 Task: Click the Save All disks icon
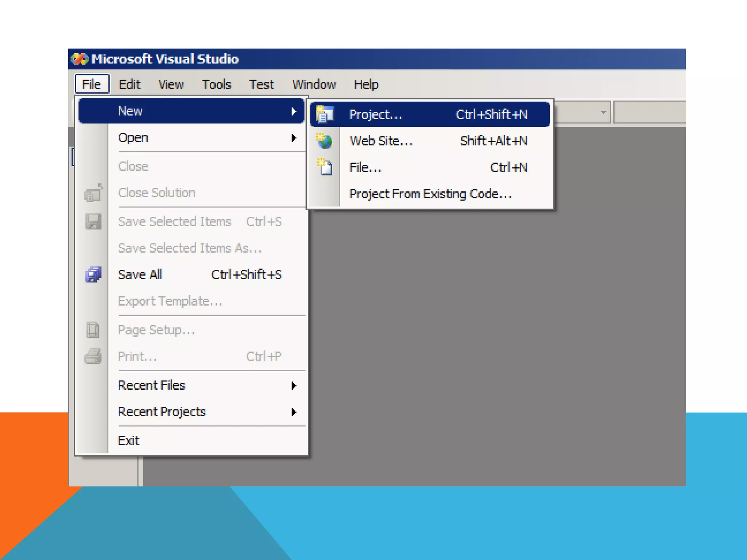click(93, 274)
